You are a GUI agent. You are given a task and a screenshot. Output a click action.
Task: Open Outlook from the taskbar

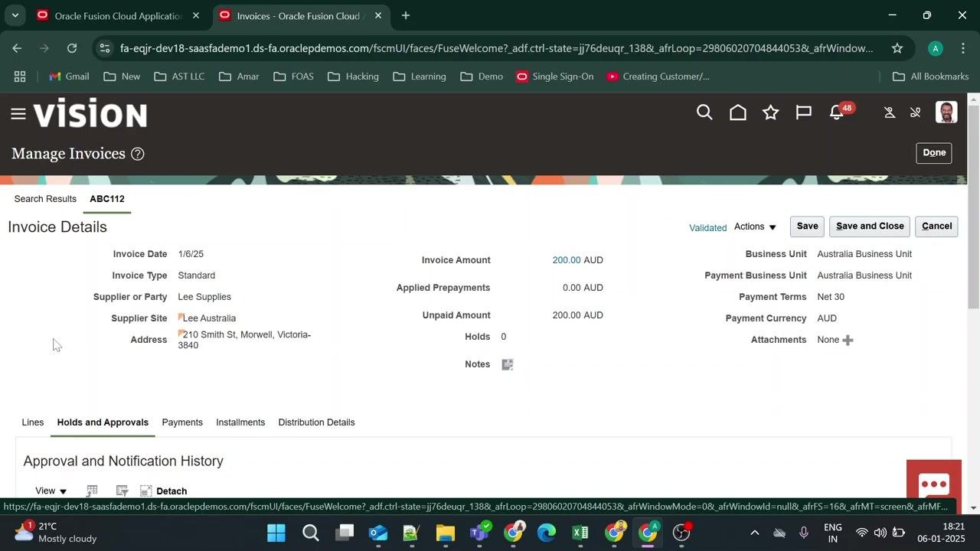pos(377,533)
